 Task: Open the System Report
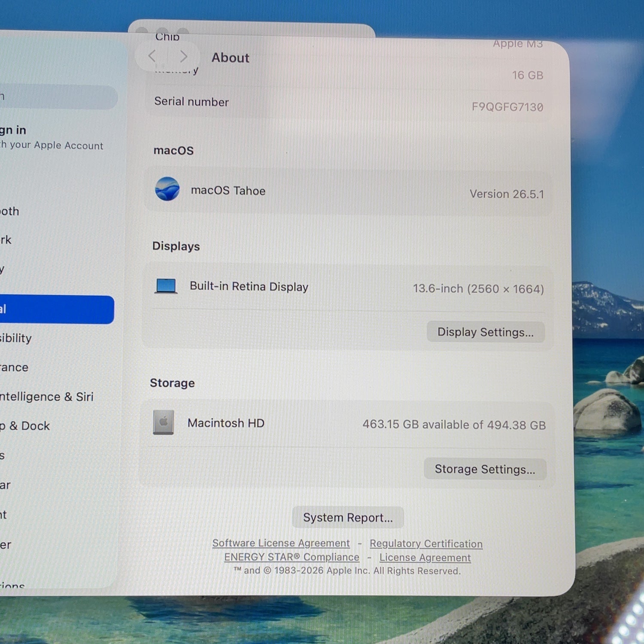348,517
